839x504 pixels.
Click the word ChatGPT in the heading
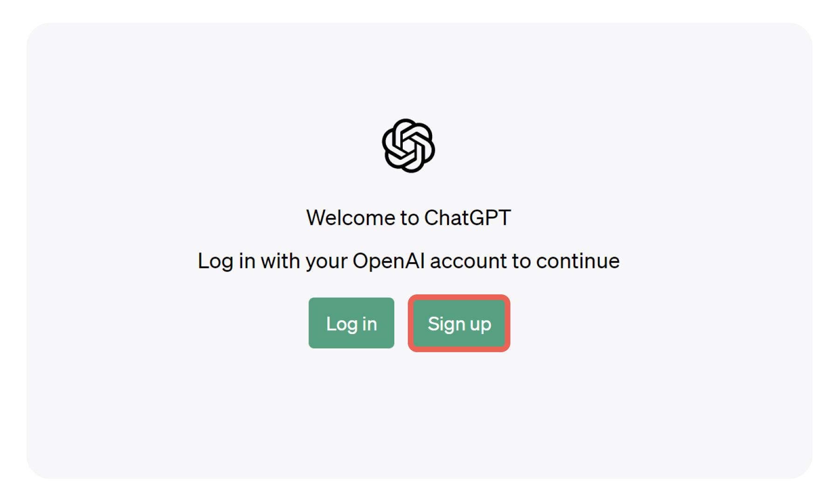468,218
